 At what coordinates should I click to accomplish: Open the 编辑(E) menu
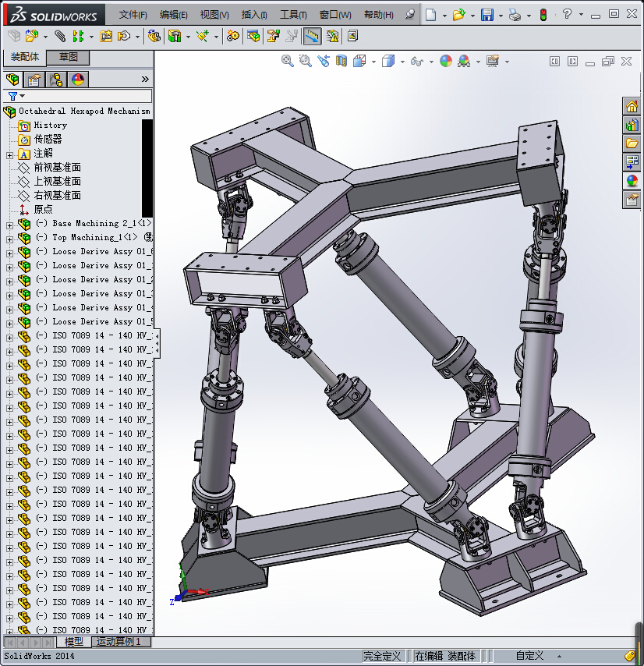pyautogui.click(x=173, y=15)
